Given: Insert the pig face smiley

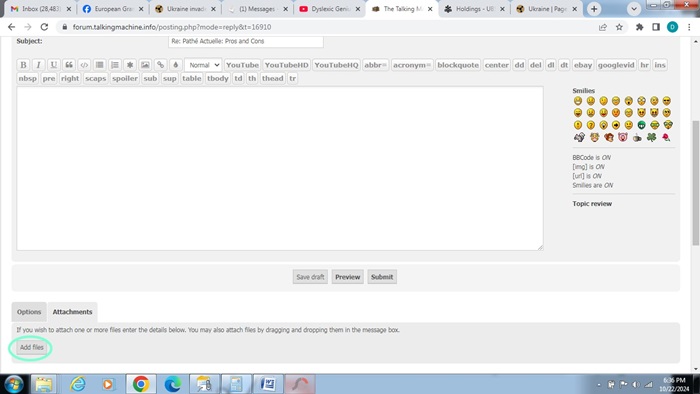Looking at the screenshot, I should 623,137.
